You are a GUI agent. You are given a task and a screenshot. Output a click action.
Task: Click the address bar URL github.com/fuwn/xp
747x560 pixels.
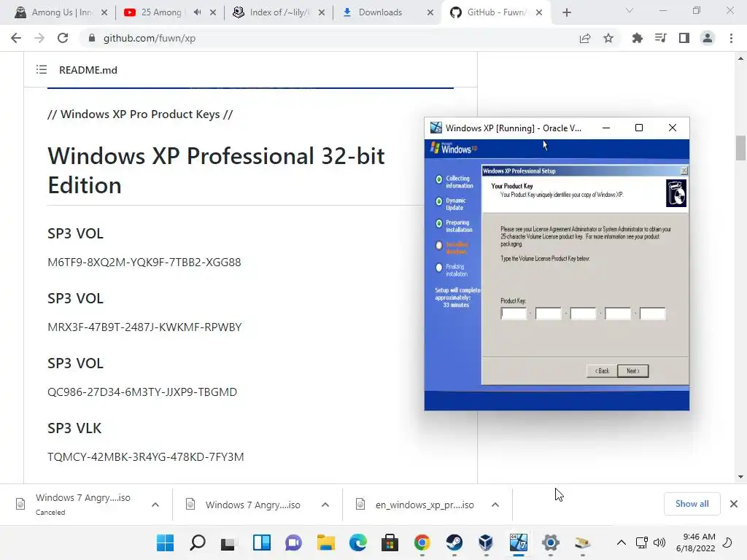click(150, 38)
